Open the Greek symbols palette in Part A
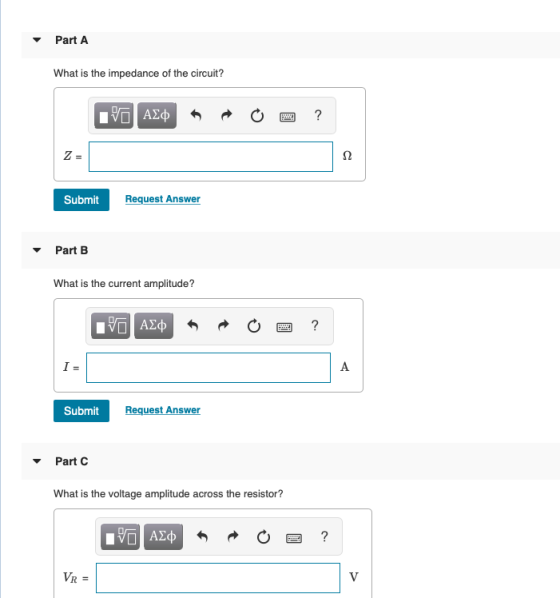Viewport: 560px width, 598px height. (157, 115)
